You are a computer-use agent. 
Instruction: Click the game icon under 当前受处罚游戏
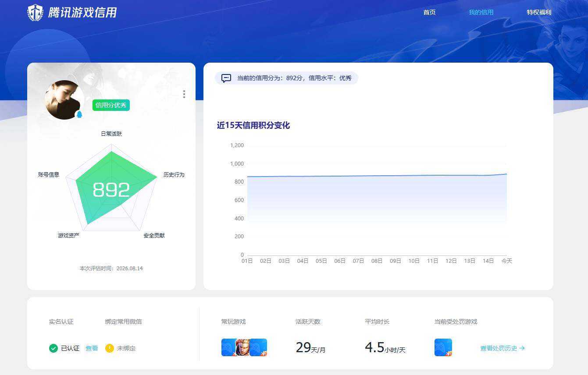tap(443, 347)
